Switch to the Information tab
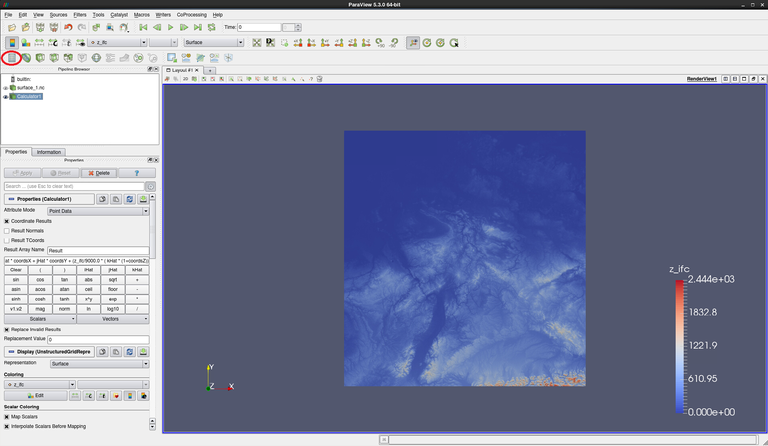 pyautogui.click(x=49, y=152)
